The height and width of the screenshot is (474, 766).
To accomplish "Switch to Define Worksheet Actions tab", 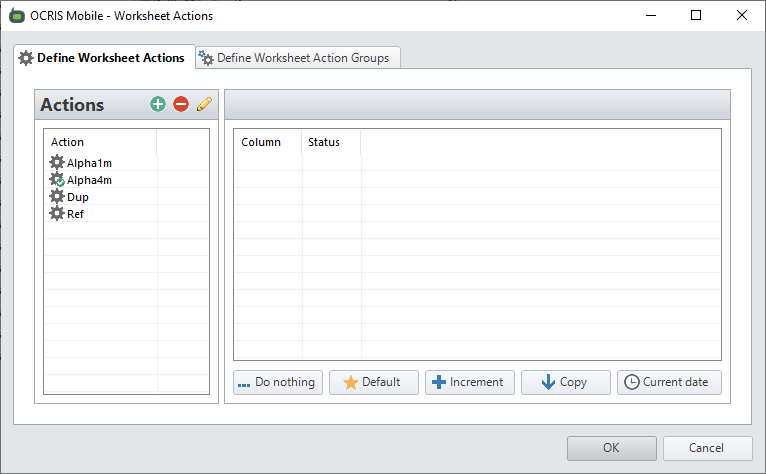I will (x=102, y=58).
